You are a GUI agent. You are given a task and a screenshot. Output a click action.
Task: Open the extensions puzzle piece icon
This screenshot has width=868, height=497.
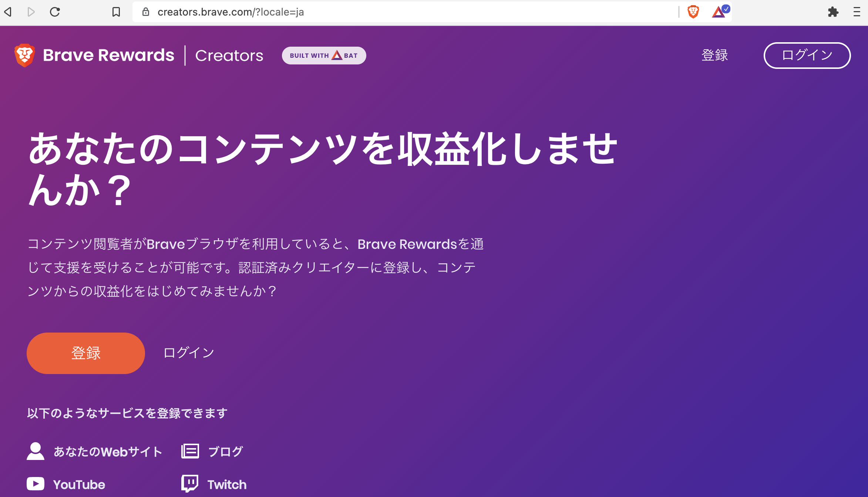pyautogui.click(x=833, y=12)
